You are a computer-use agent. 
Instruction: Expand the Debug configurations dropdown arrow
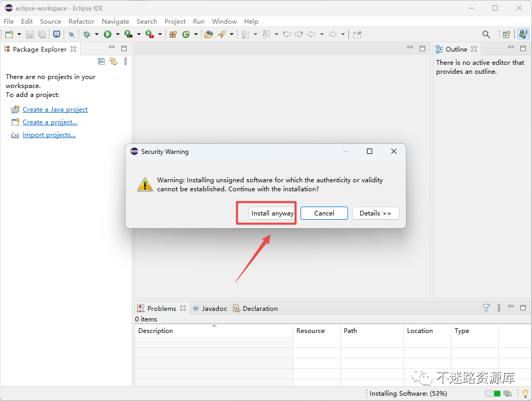(96, 34)
